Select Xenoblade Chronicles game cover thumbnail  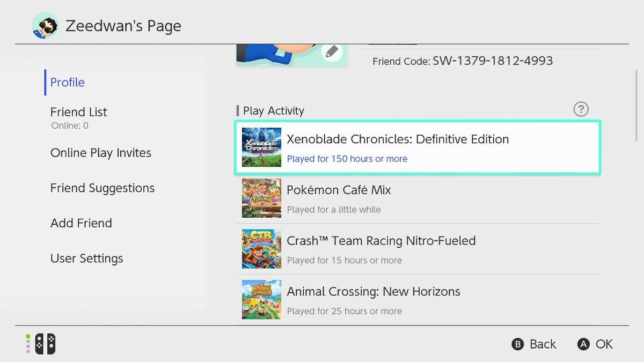coord(261,147)
